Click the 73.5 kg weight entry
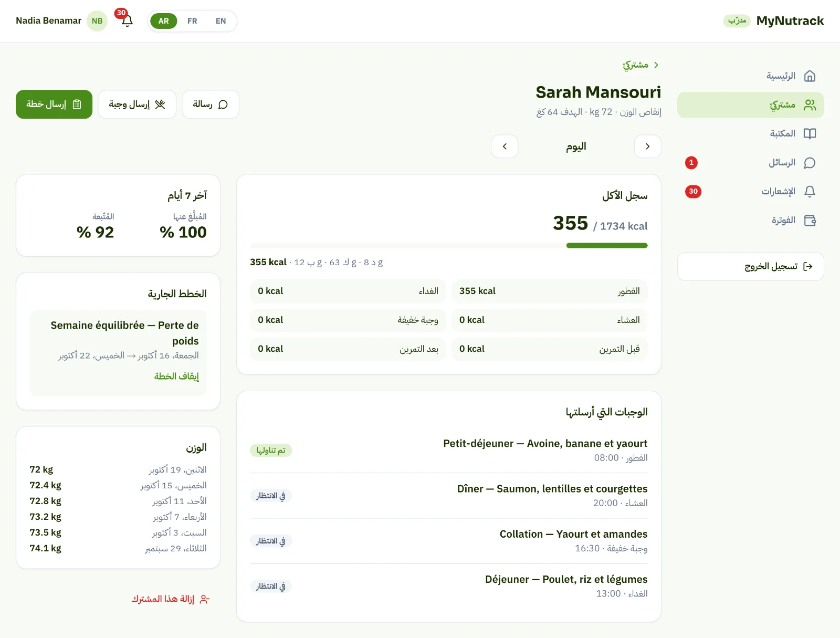This screenshot has height=638, width=840. pos(118,532)
